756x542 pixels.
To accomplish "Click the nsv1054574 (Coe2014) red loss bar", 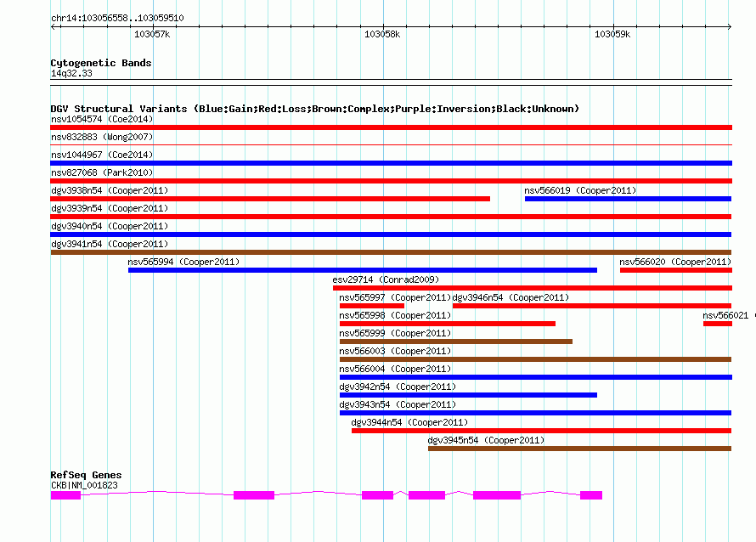I will pos(391,127).
